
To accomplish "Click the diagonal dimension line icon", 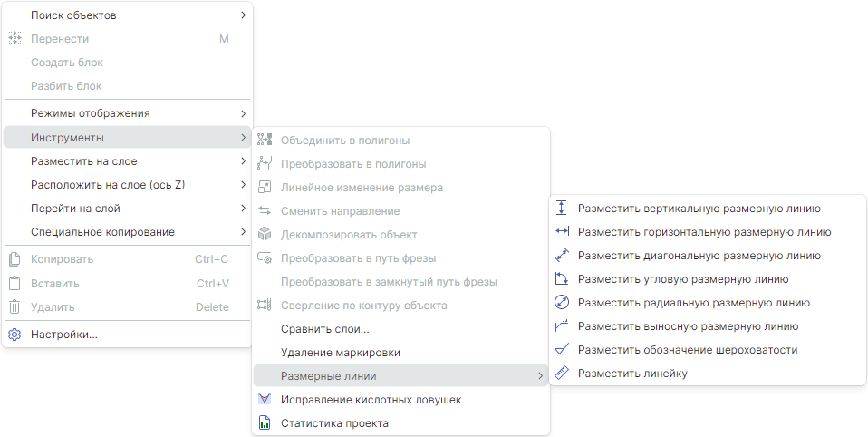I will click(562, 256).
